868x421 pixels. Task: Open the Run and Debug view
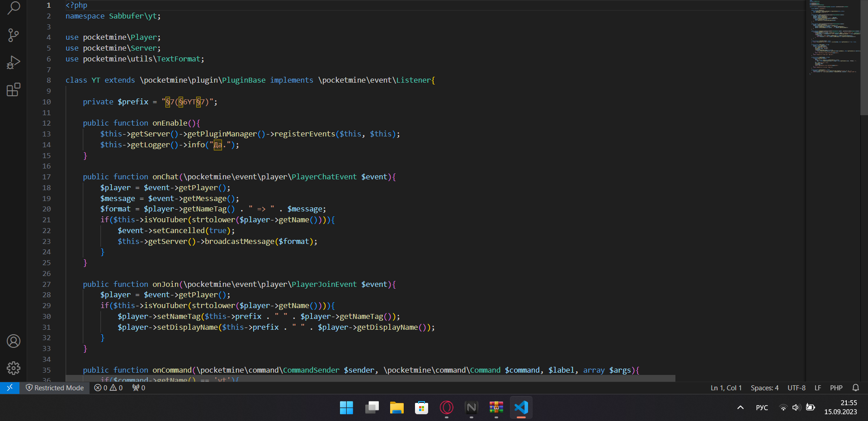coord(14,62)
